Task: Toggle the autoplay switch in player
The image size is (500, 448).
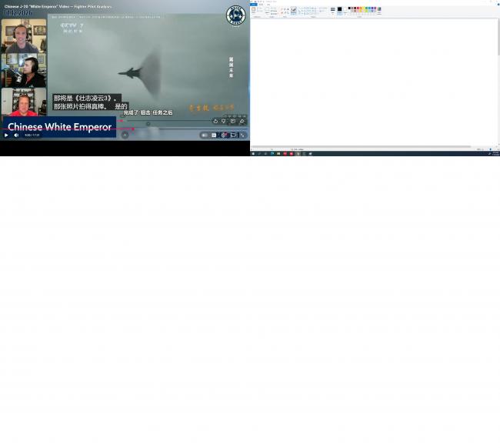Action: click(204, 135)
